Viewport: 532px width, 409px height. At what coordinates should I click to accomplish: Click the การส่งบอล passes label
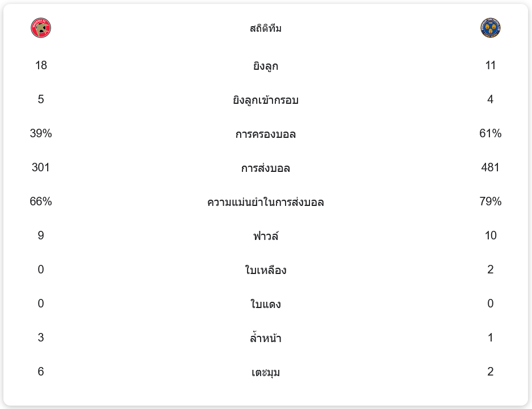tap(266, 168)
